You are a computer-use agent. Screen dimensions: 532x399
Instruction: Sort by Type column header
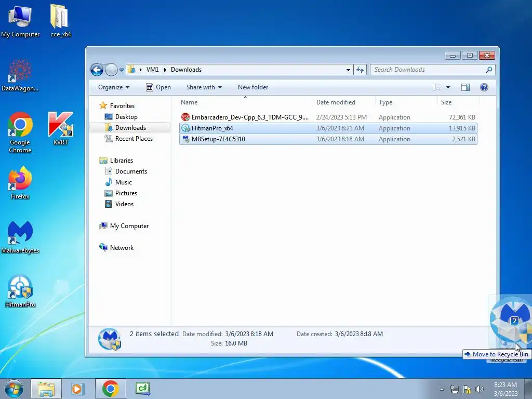point(406,102)
